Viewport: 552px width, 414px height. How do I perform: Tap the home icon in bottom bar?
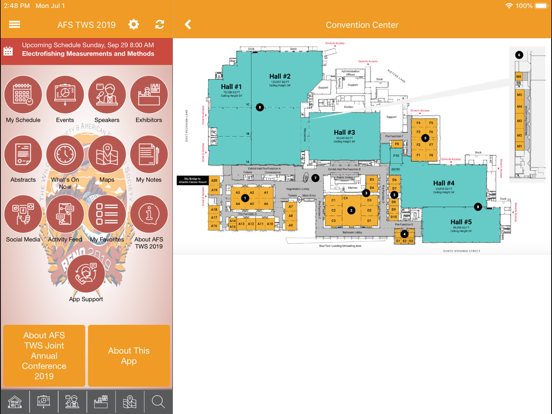[15, 402]
